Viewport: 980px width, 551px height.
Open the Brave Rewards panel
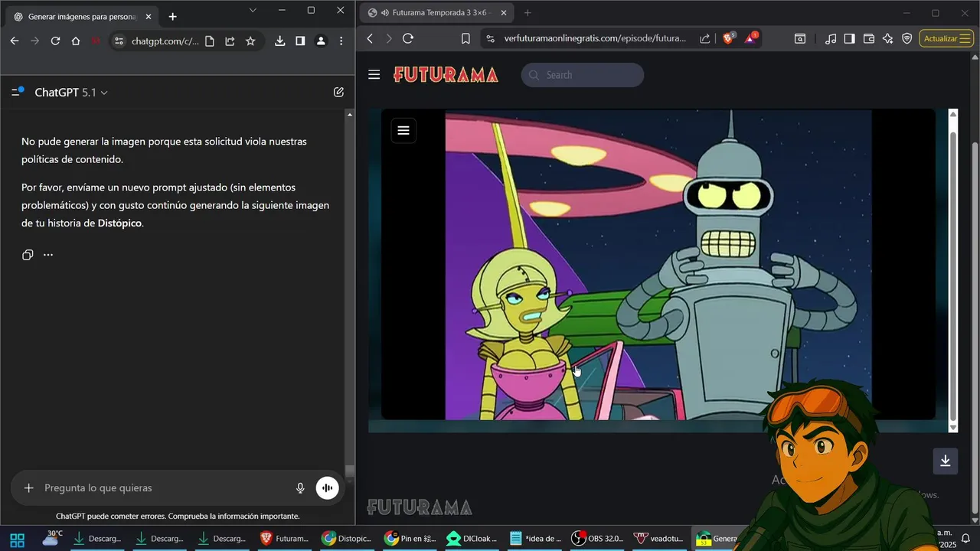tap(751, 38)
